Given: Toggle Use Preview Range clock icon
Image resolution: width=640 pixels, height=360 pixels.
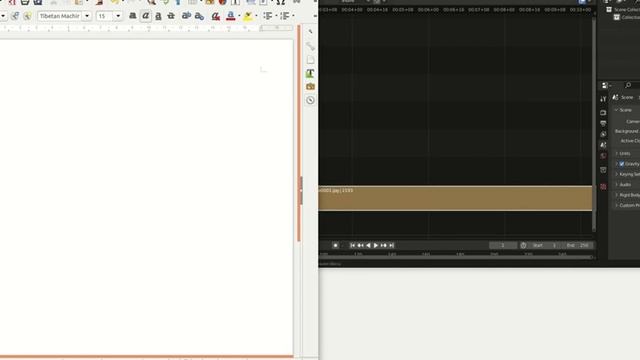Looking at the screenshot, I should click(523, 245).
